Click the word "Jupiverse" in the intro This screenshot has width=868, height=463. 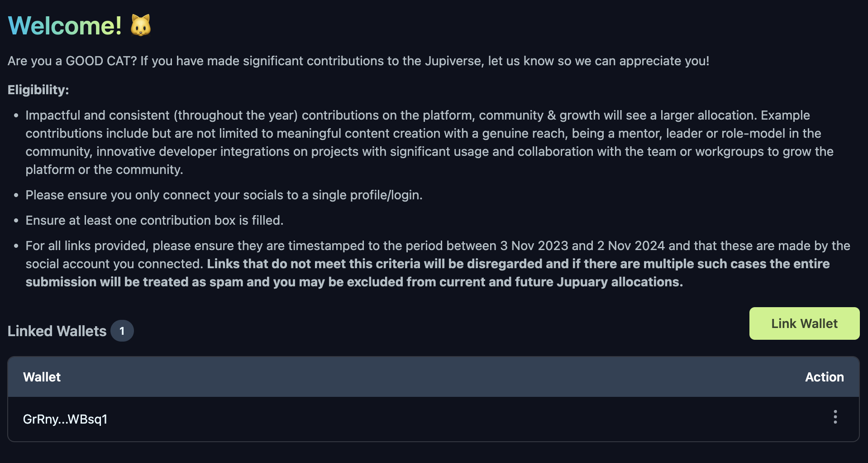(453, 61)
